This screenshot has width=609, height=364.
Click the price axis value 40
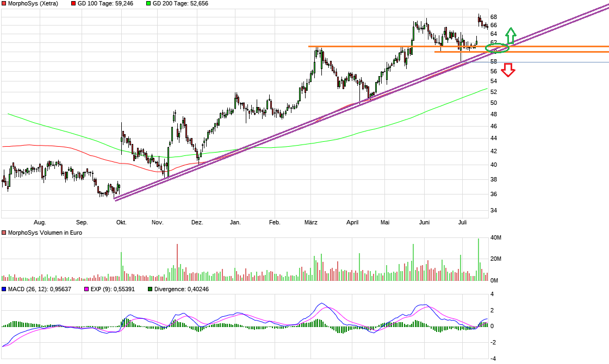click(494, 165)
